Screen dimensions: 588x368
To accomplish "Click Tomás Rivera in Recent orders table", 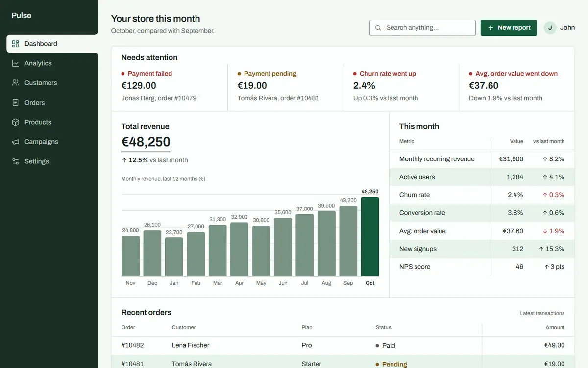I will click(192, 364).
